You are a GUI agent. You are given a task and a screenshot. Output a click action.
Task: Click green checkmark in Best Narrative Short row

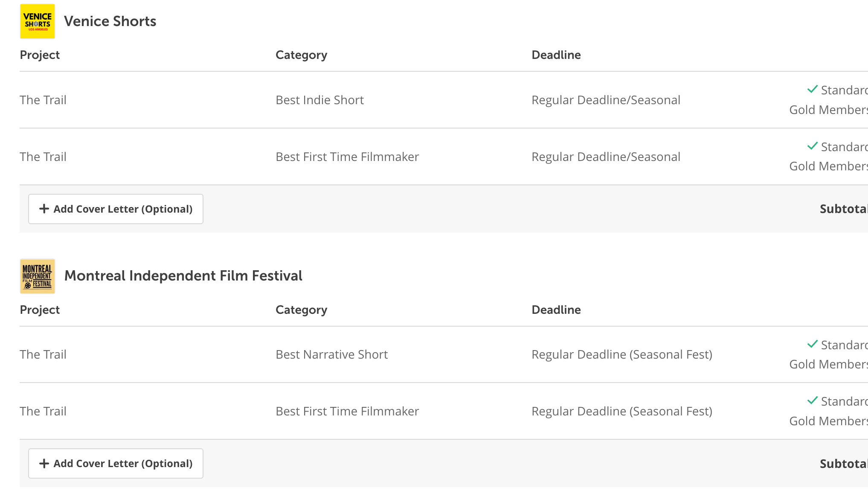(812, 344)
